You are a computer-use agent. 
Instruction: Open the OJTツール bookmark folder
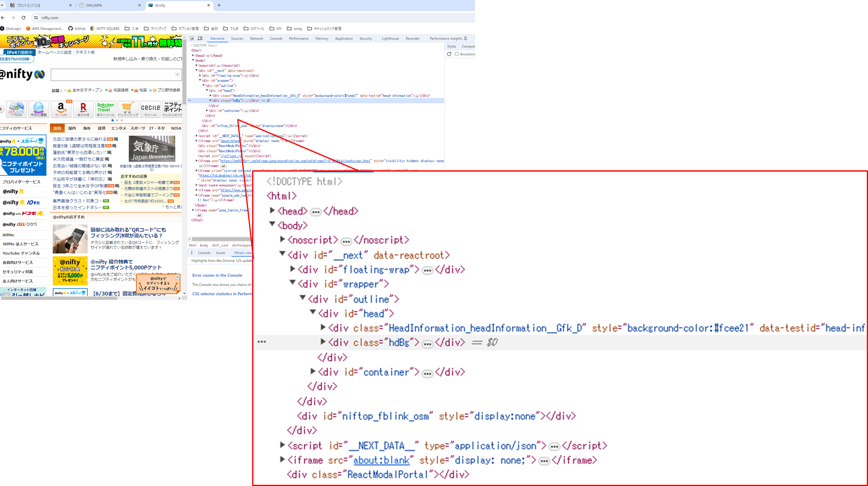tap(254, 29)
